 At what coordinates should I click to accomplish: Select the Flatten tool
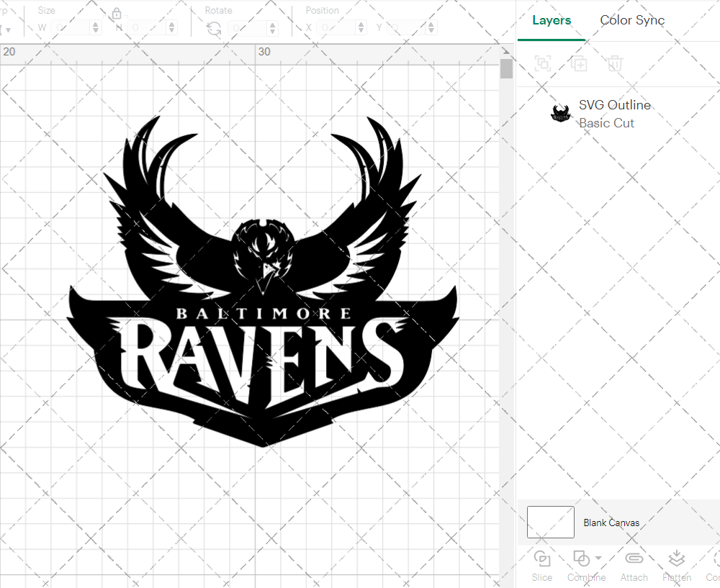676,558
